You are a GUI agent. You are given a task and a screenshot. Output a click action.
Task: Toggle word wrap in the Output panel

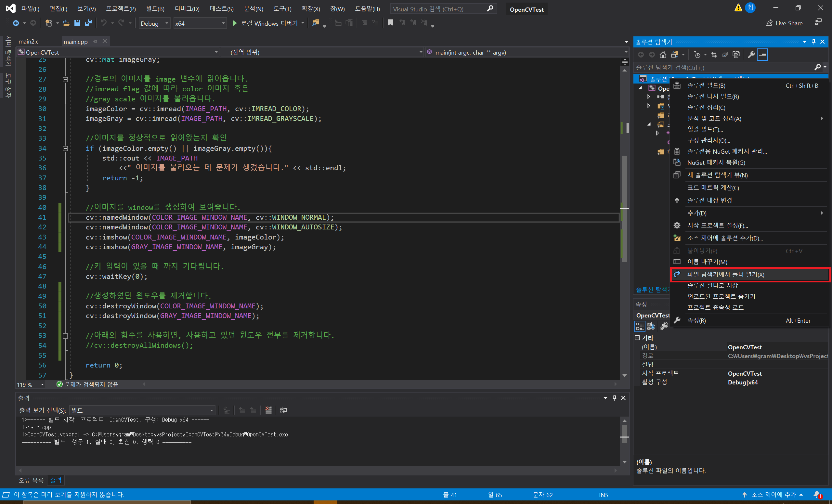[283, 410]
